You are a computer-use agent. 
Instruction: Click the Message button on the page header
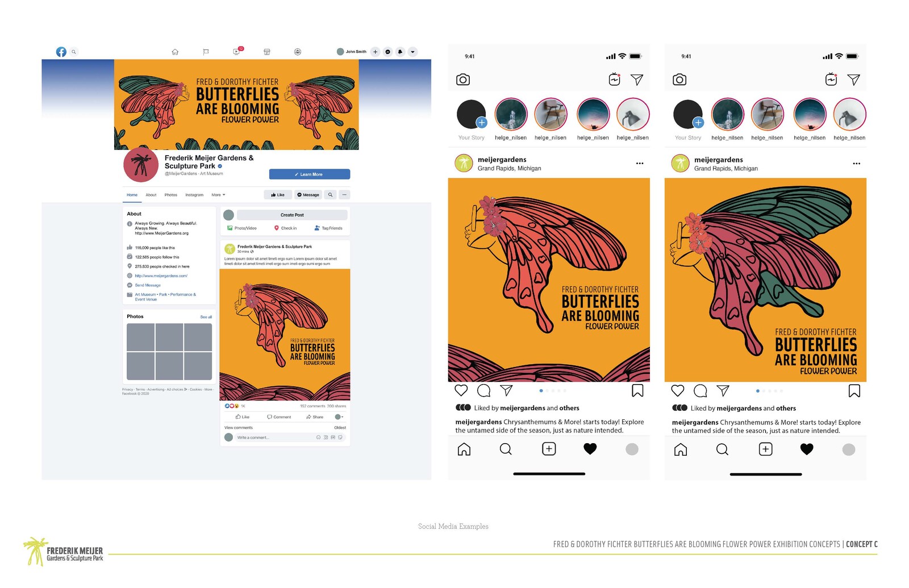[x=308, y=195]
